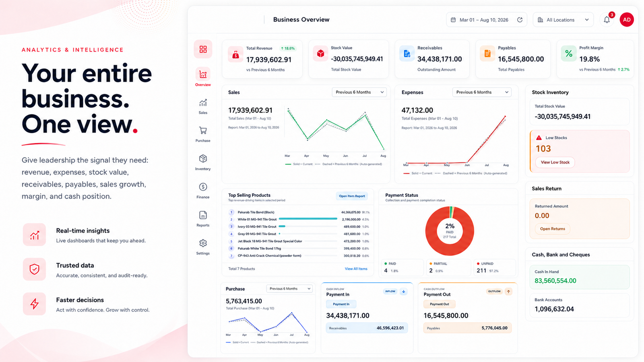Click Cash In Hand value 83,560,554.00
The image size is (644, 362).
pos(555,281)
